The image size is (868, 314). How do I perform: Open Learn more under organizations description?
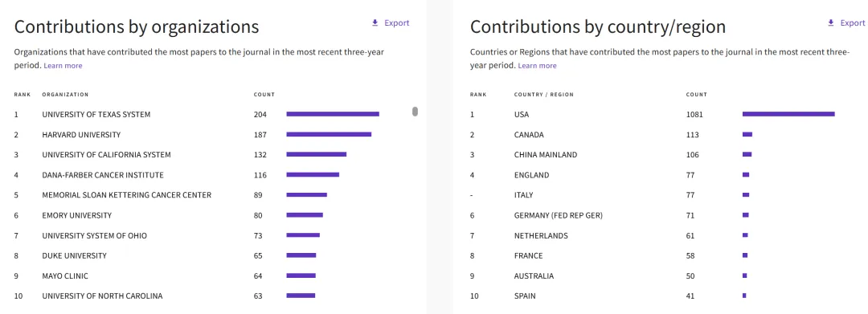[x=63, y=66]
